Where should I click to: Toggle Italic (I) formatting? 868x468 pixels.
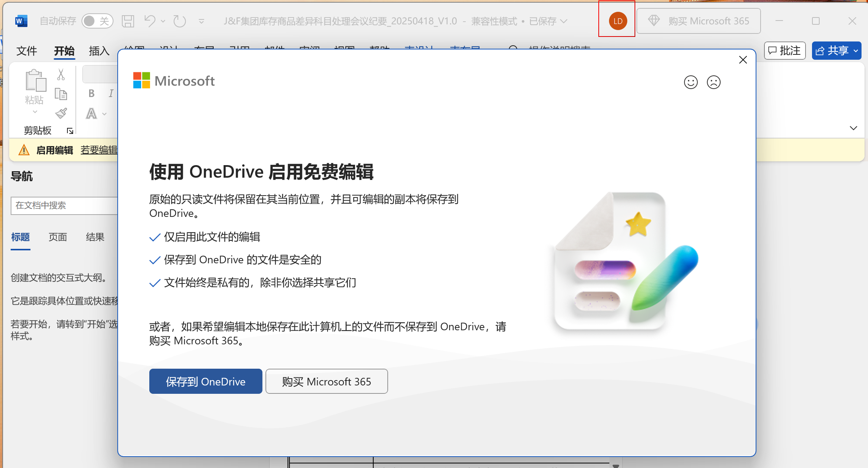coord(110,93)
